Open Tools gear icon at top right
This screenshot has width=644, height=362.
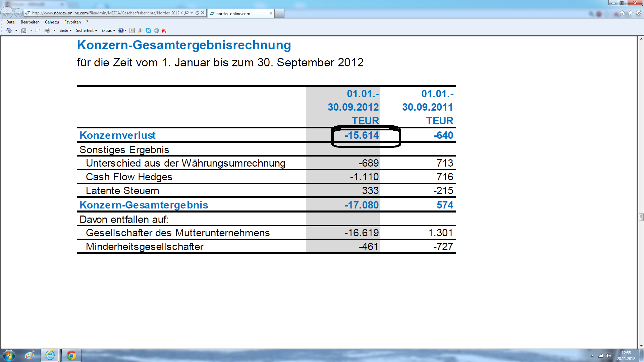pyautogui.click(x=639, y=13)
